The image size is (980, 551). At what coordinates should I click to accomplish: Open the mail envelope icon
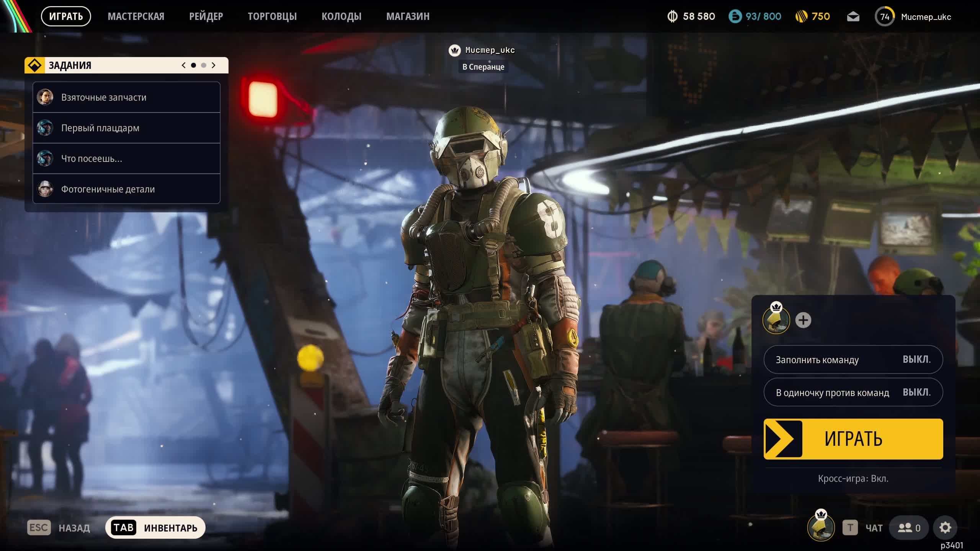pyautogui.click(x=853, y=17)
